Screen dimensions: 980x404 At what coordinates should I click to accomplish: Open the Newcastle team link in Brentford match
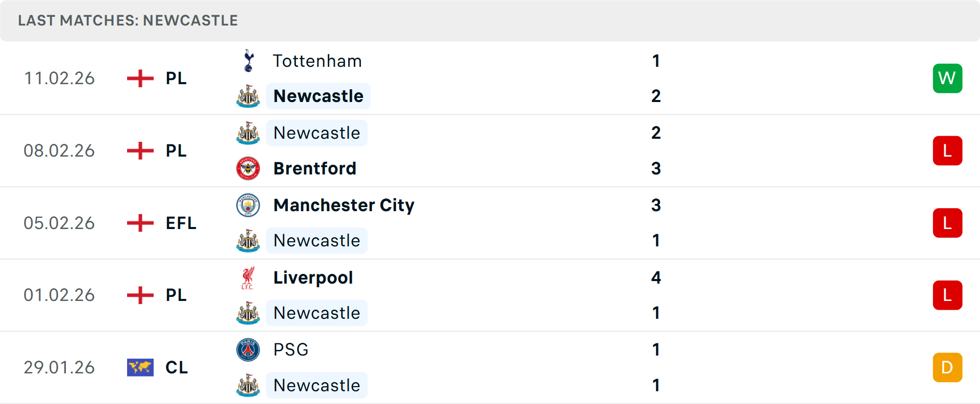[316, 133]
